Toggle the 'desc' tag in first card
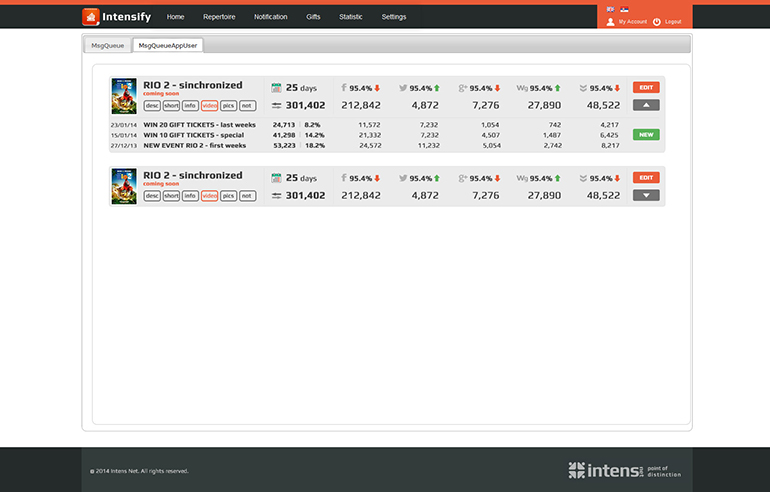Image resolution: width=770 pixels, height=492 pixels. click(x=152, y=106)
